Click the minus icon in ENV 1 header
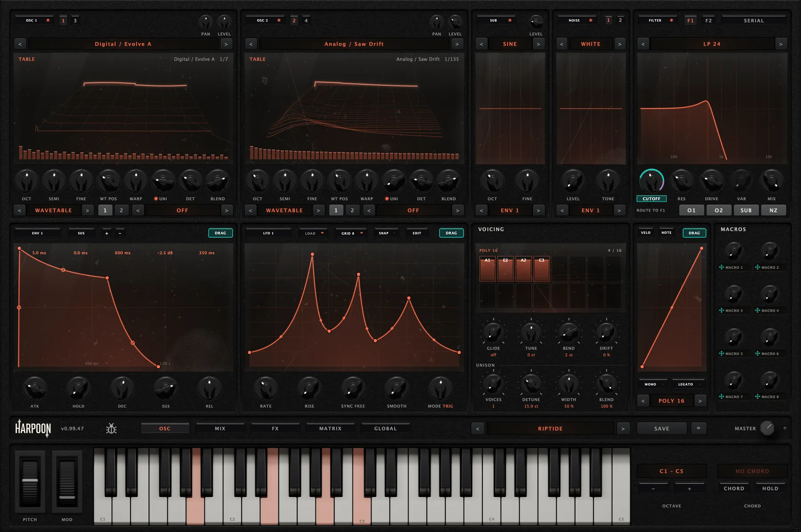 tap(120, 233)
